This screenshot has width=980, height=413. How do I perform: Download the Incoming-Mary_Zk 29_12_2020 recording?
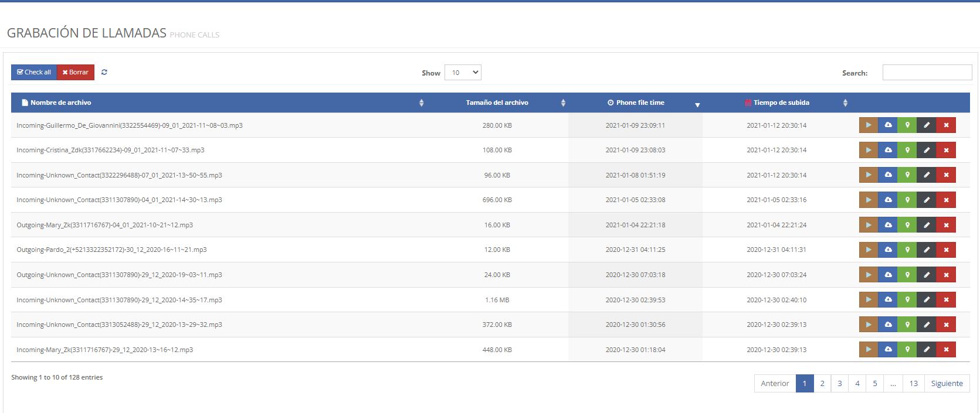pyautogui.click(x=888, y=350)
